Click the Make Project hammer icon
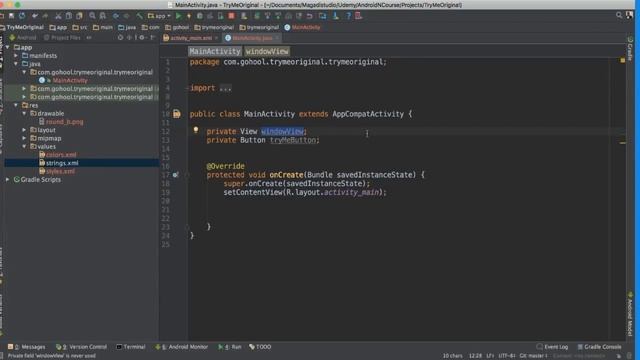Viewport: 640px width, 360px height. click(x=139, y=16)
